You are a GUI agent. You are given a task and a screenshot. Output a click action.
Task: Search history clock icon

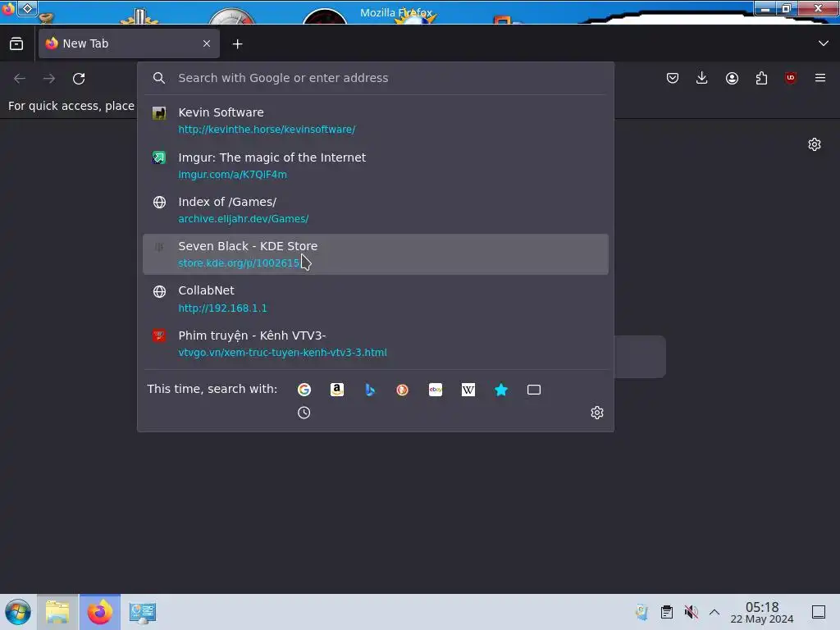[304, 413]
